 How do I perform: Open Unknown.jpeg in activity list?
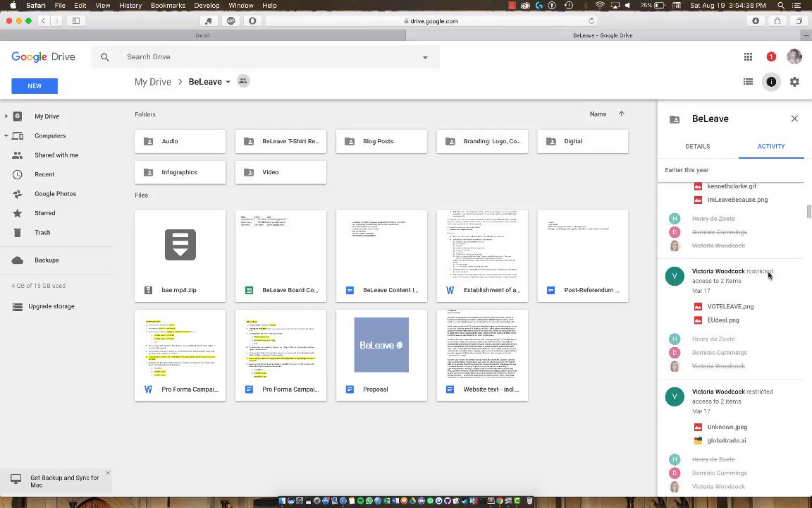pyautogui.click(x=727, y=427)
